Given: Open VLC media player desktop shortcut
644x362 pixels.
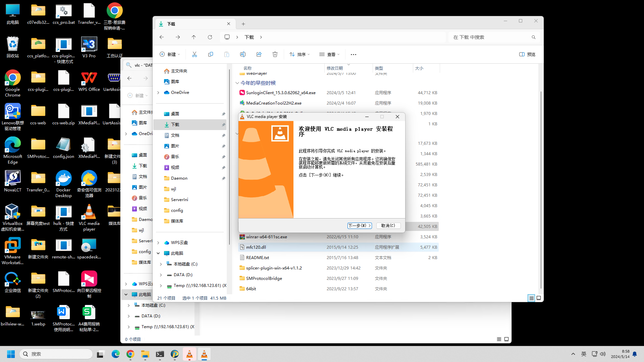Looking at the screenshot, I should click(x=89, y=218).
